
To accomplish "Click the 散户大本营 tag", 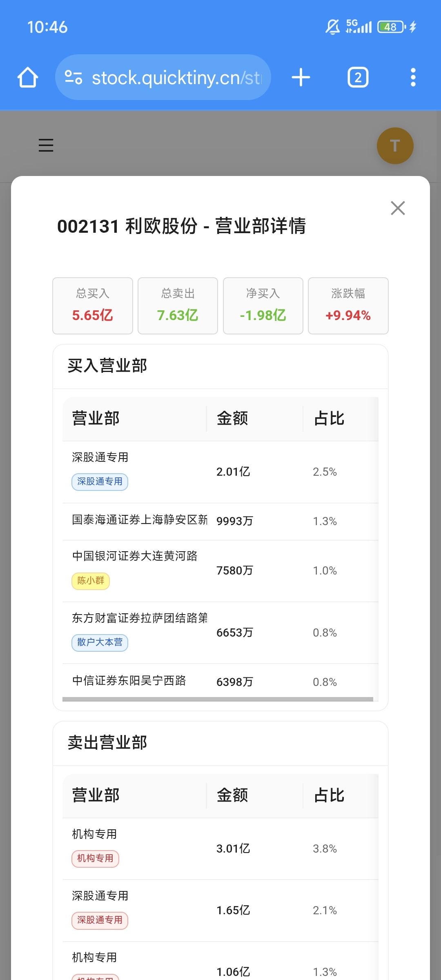I will pos(100,642).
